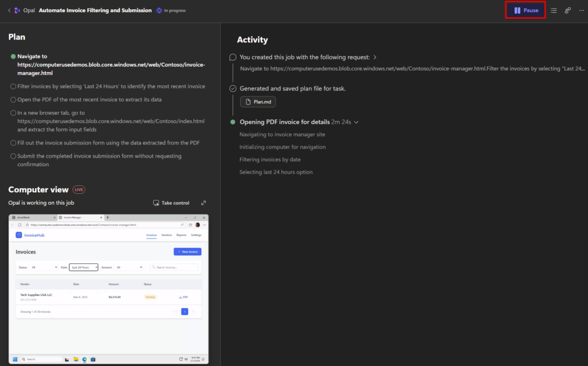
Task: Toggle the 'Open the PDF' plan step circle
Action: click(x=13, y=100)
